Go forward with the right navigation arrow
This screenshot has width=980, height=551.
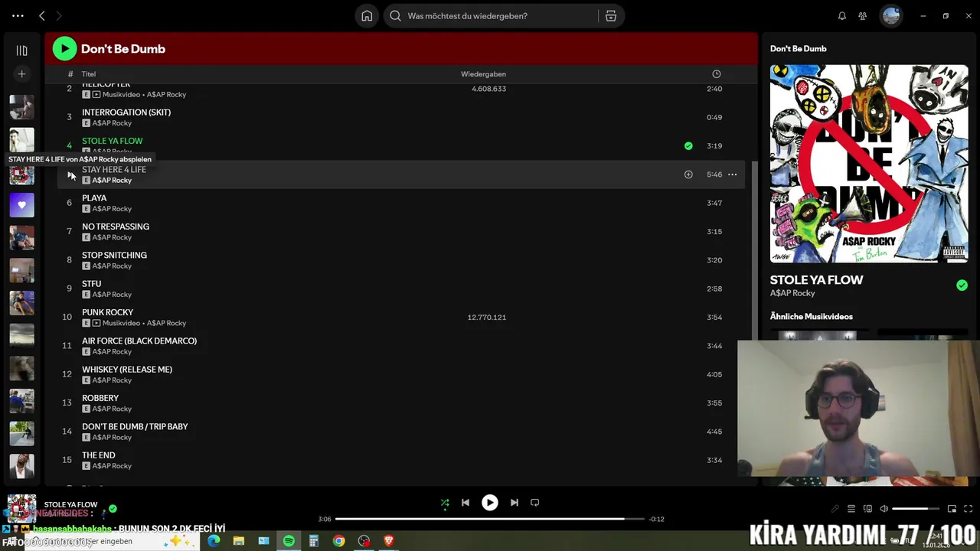[x=59, y=15]
